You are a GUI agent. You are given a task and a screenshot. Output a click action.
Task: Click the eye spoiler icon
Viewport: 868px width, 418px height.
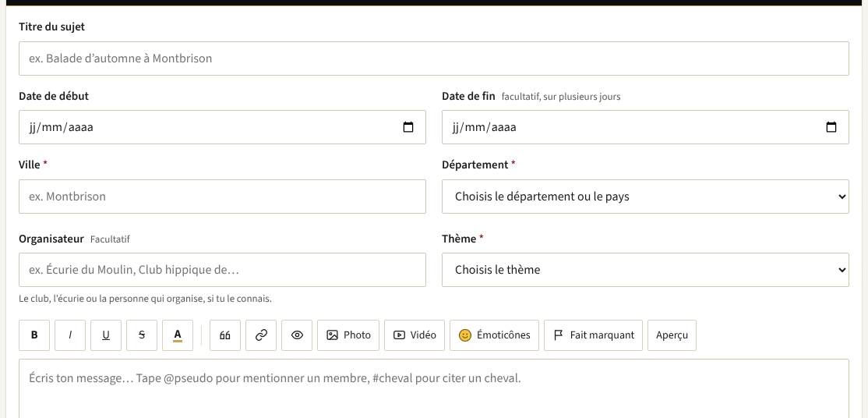tap(298, 335)
